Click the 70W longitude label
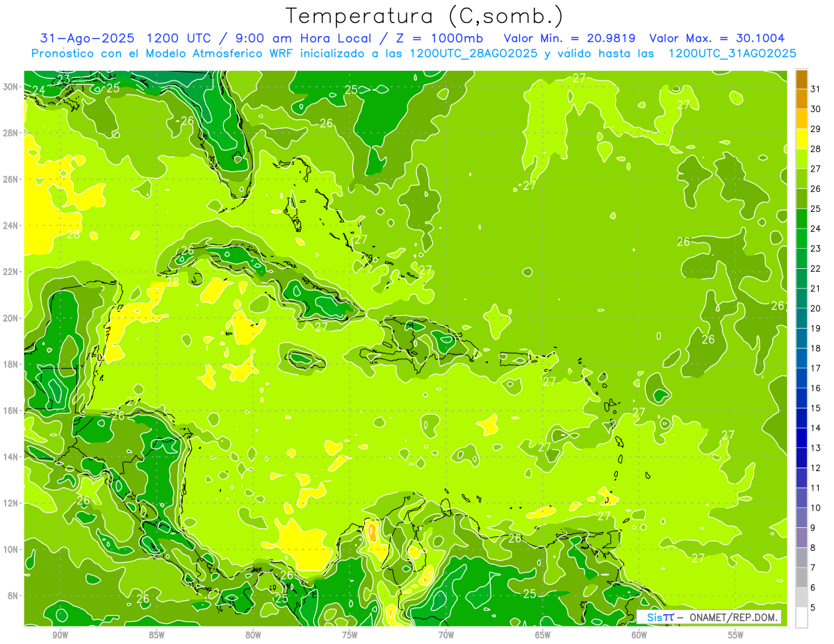Image resolution: width=834 pixels, height=644 pixels. coord(446,636)
